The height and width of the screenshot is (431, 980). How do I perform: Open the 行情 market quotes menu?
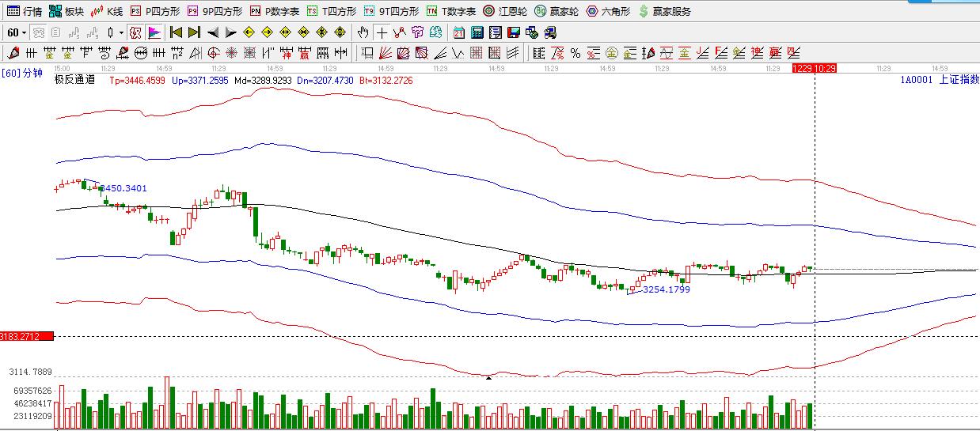tap(25, 11)
